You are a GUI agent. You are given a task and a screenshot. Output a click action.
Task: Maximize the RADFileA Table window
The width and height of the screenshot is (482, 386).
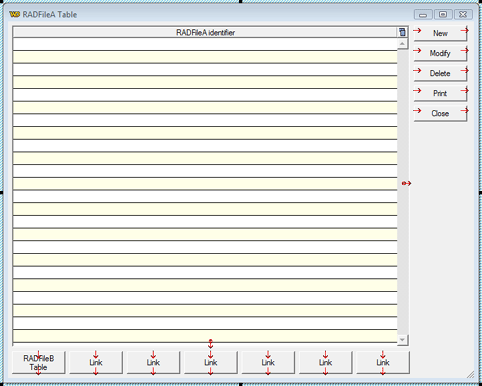tap(443, 15)
